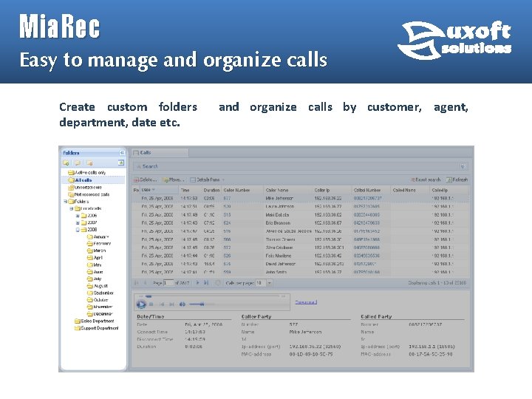Select the 'All calls' folder

pyautogui.click(x=81, y=180)
